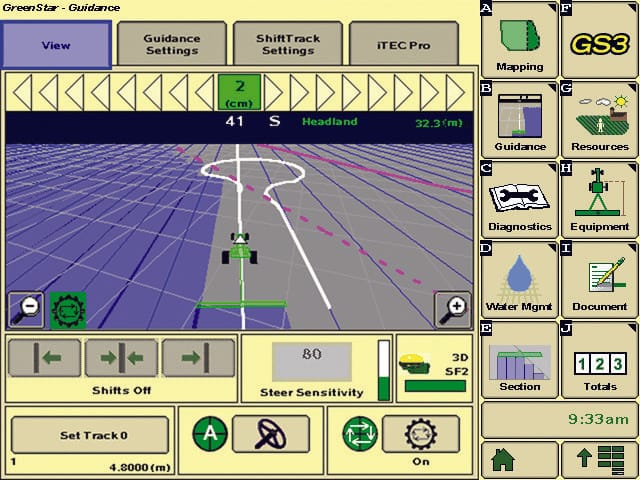
Task: Click the 3D SF2 signal mode text
Action: pyautogui.click(x=457, y=364)
